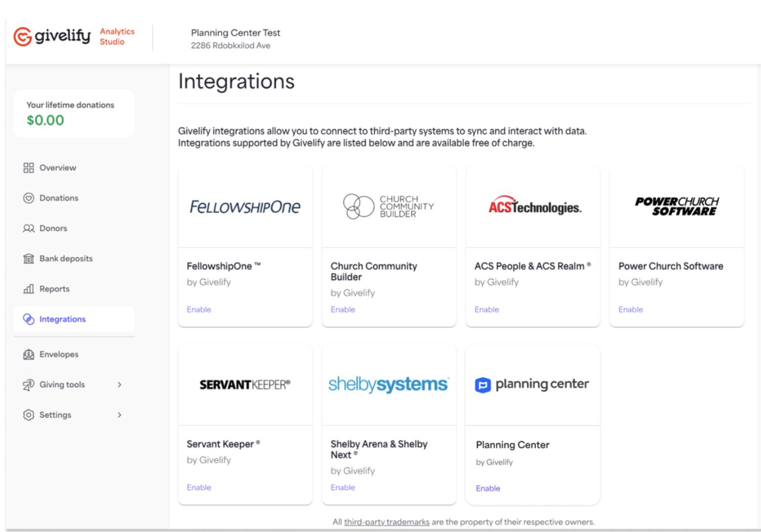The image size is (761, 532).
Task: Click the Bank deposits building icon
Action: (x=29, y=259)
